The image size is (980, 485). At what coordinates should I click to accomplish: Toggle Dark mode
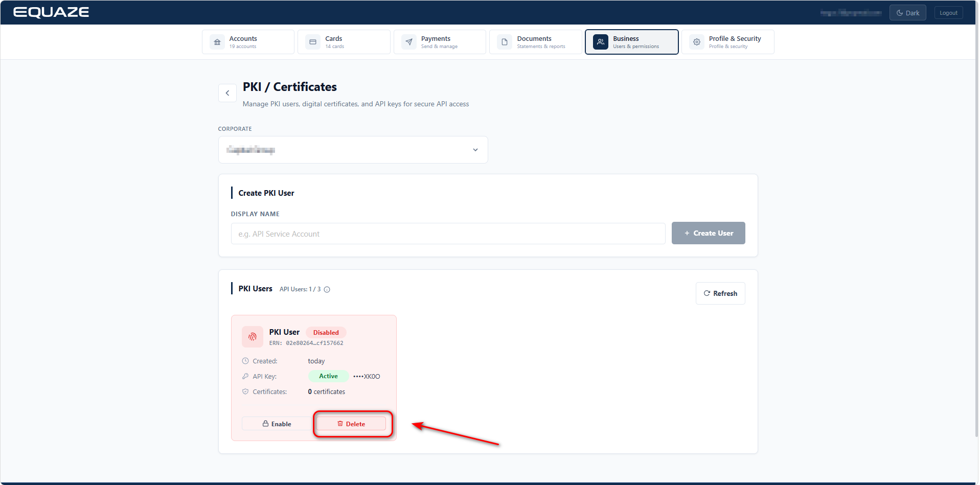point(907,13)
